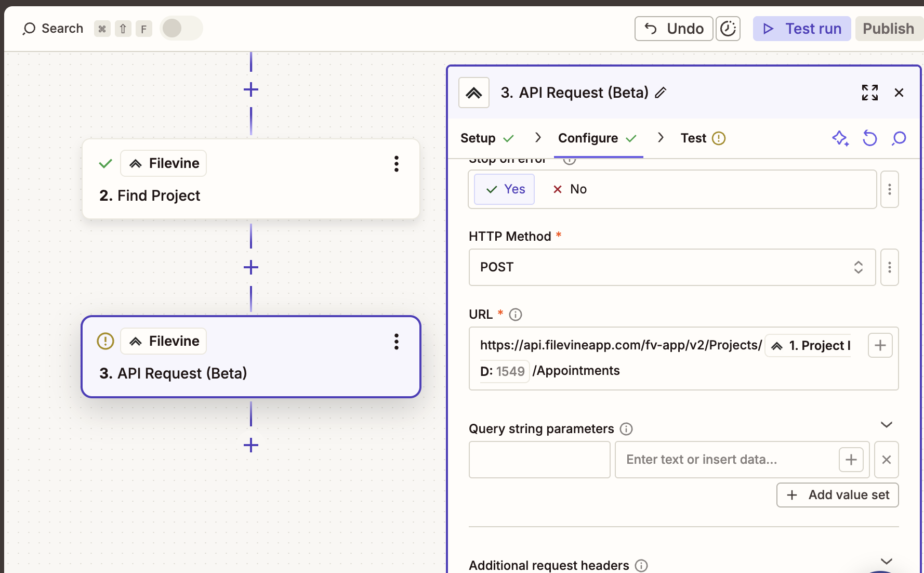
Task: Click URL info icon
Action: coord(515,315)
